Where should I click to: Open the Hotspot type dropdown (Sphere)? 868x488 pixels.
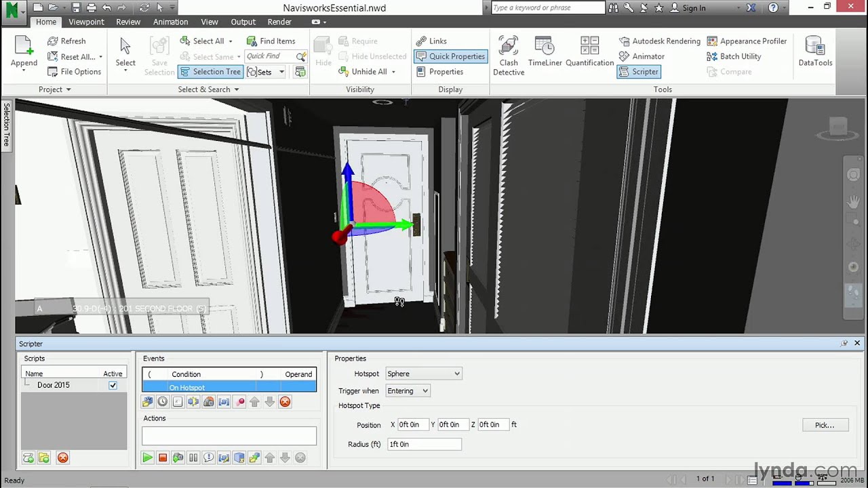coord(424,373)
